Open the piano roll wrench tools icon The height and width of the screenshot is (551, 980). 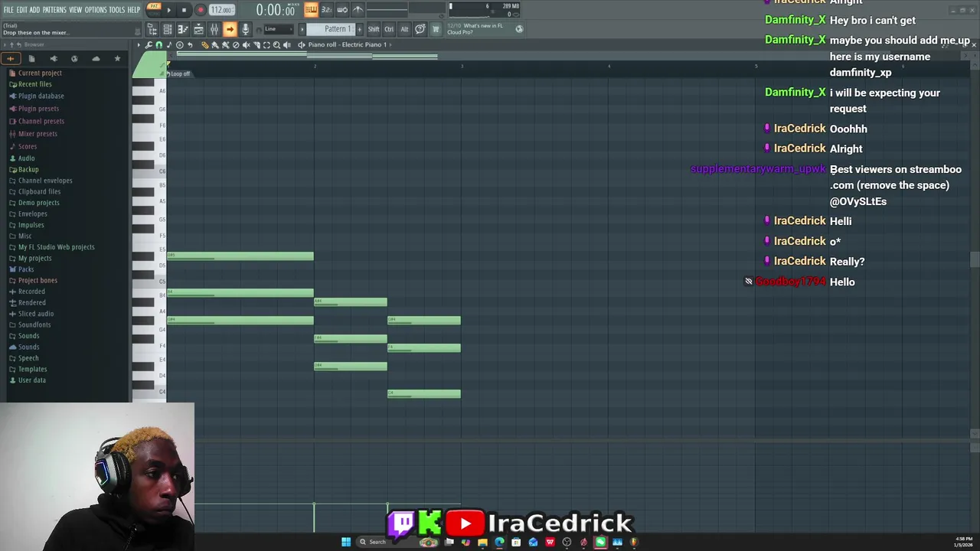point(149,45)
